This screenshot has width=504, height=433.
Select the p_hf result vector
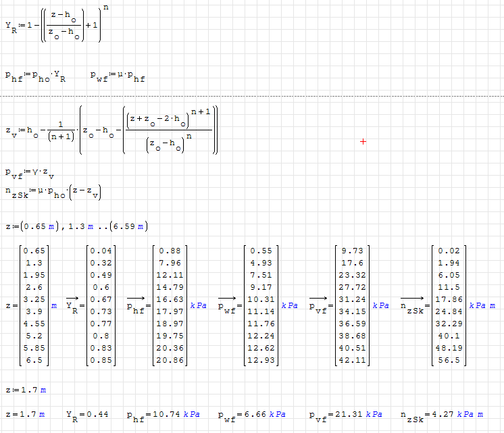point(166,305)
